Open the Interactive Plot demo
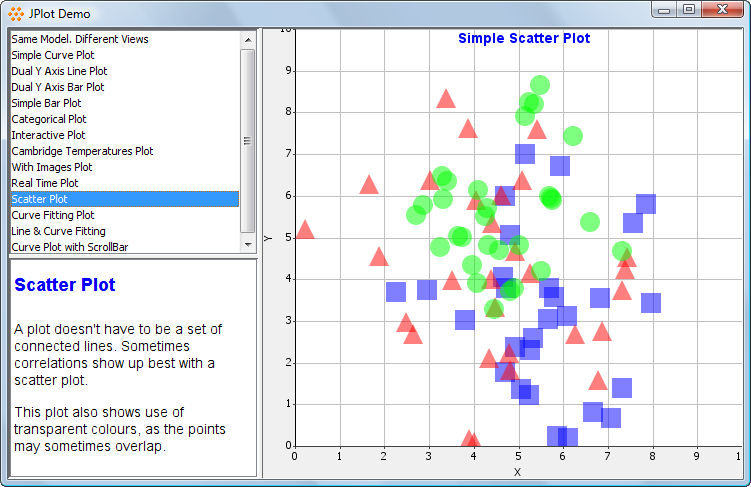 125,135
